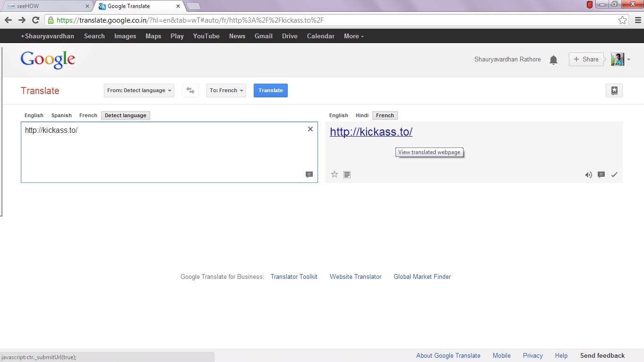Screen dimensions: 644x362
Task: Click the red Translate heading
Action: 40,91
